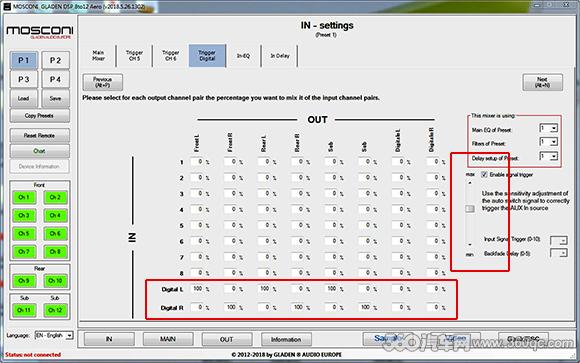Toggle channel Ch 4 green button
580x363 pixels.
55,215
